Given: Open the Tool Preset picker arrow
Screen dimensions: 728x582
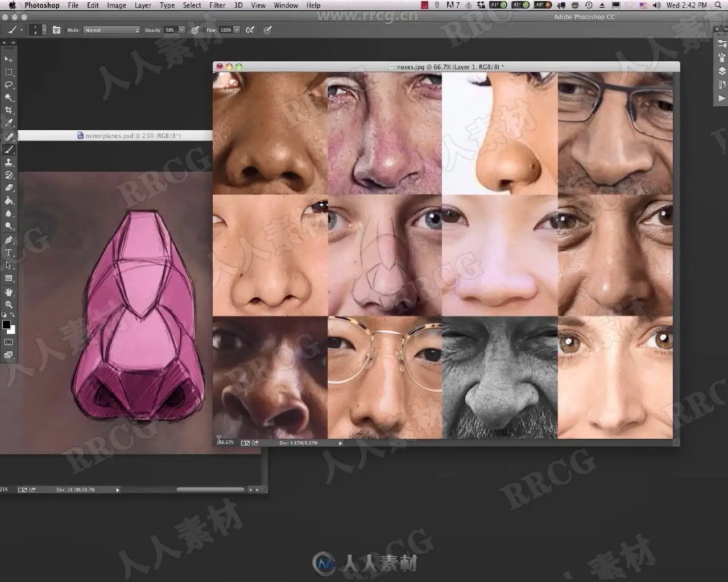Looking at the screenshot, I should point(22,30).
